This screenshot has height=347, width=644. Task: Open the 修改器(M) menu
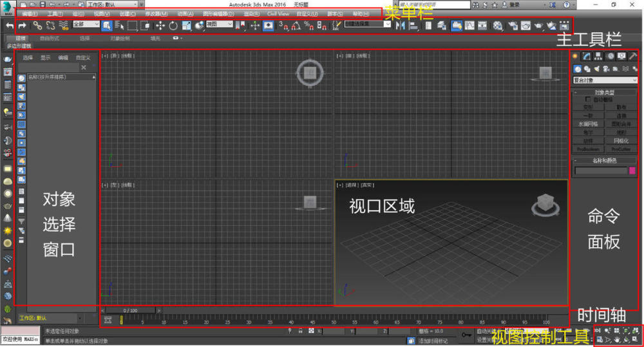click(x=156, y=14)
